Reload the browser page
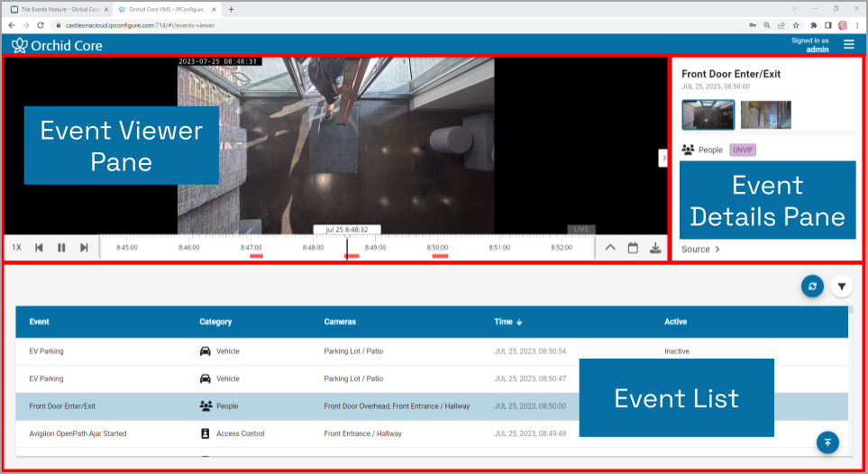Viewport: 868px width, 474px height. [x=41, y=25]
